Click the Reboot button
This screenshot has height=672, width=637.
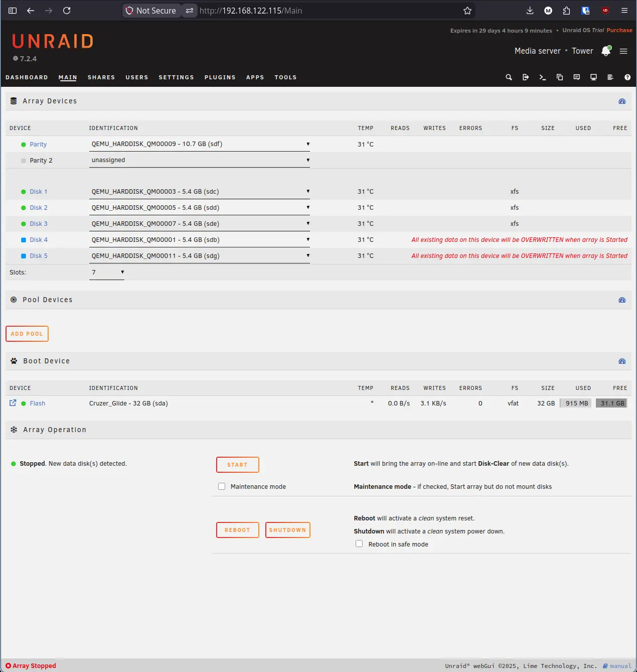(x=238, y=530)
